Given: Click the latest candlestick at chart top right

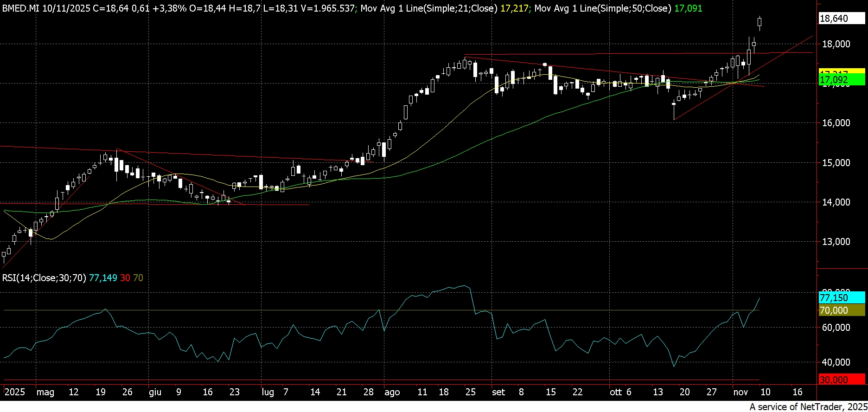Looking at the screenshot, I should coord(759,22).
